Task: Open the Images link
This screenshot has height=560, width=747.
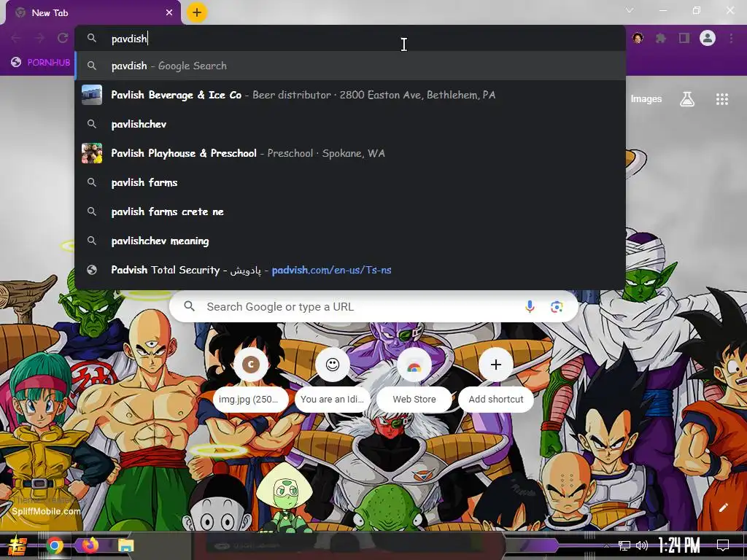Action: [x=646, y=98]
